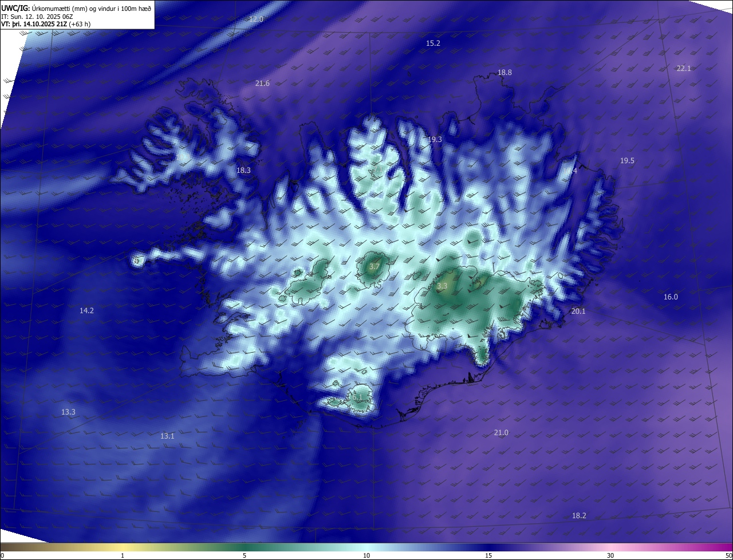Viewport: 733px width, 560px height.
Task: Click the color scale label 10
Action: pyautogui.click(x=366, y=555)
